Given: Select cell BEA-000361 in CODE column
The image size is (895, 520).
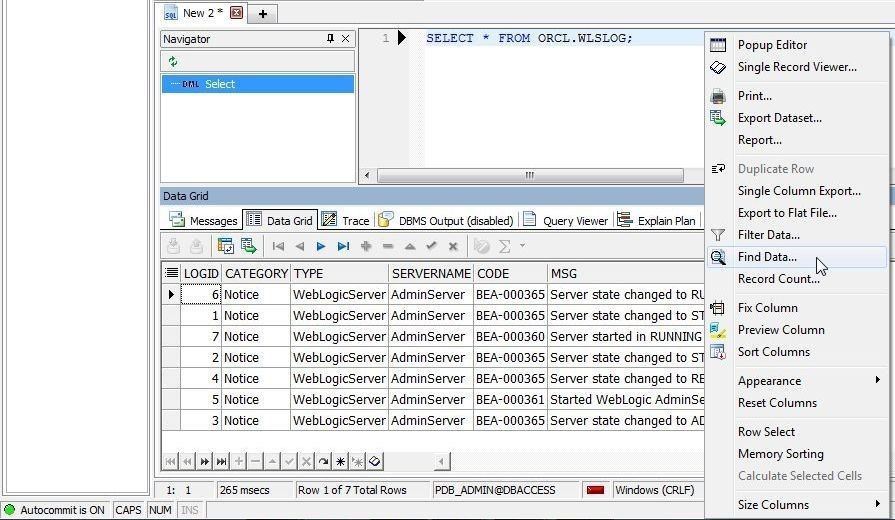Looking at the screenshot, I should (x=510, y=400).
